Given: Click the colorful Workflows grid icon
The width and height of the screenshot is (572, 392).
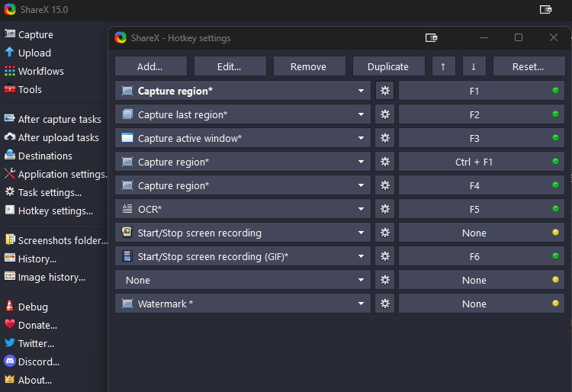Looking at the screenshot, I should click(x=10, y=71).
